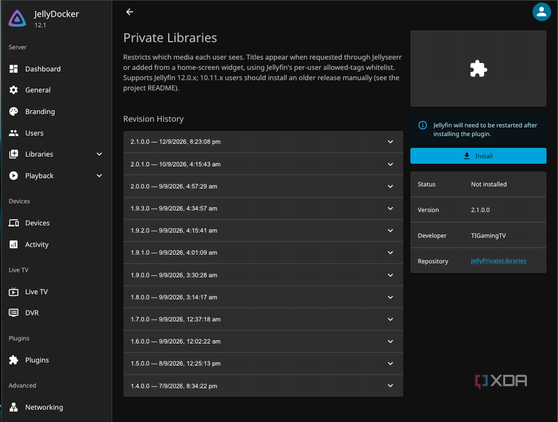Expand revision 1.7.0.0 chevron
This screenshot has height=422, width=558.
tap(390, 319)
